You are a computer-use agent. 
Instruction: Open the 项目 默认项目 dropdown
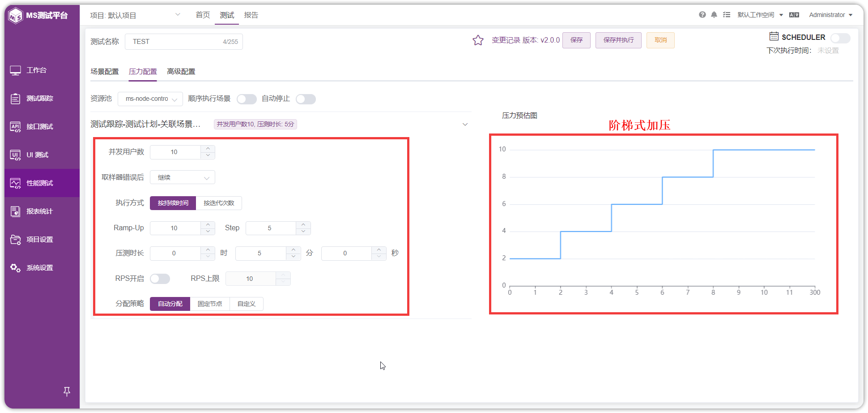[135, 15]
